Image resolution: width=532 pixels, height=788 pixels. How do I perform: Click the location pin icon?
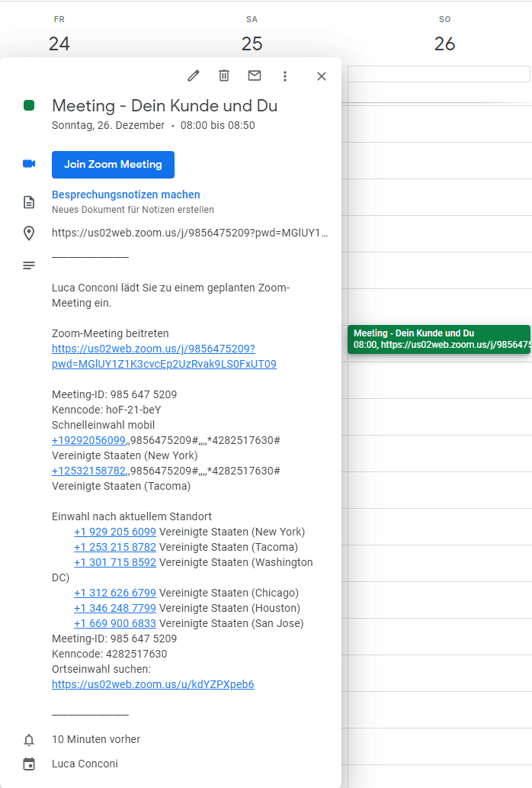pyautogui.click(x=29, y=233)
